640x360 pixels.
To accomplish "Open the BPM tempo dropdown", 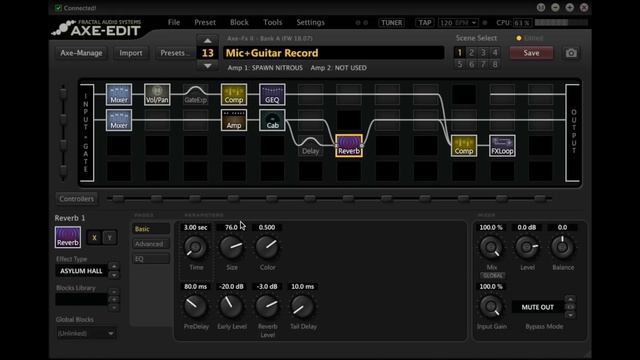I will [474, 23].
